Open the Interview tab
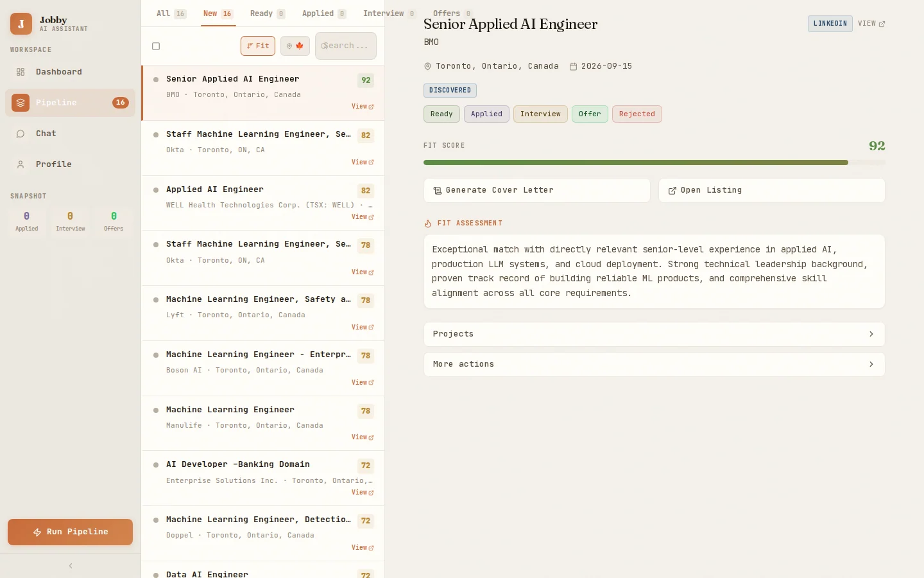 point(389,13)
